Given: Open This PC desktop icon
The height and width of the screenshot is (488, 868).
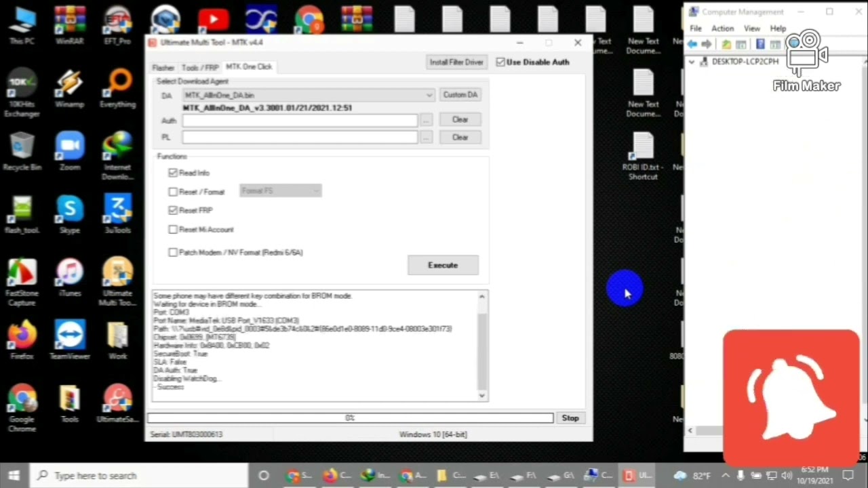Looking at the screenshot, I should (x=22, y=25).
